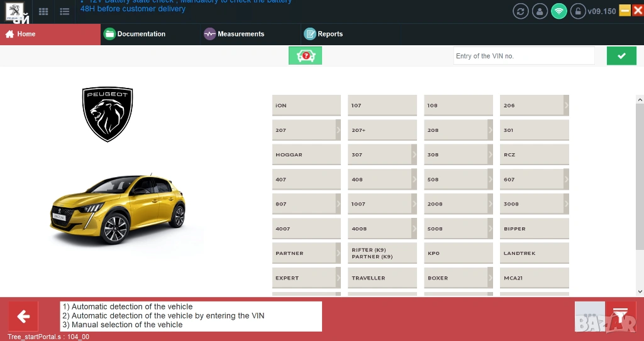Confirm VIN with the green checkmark button
The height and width of the screenshot is (341, 644).
click(x=621, y=56)
